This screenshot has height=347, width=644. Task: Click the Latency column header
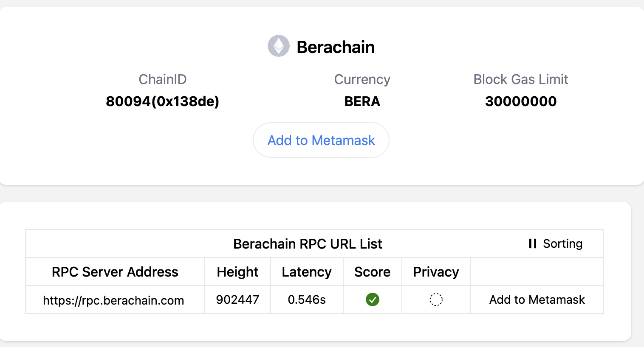pos(306,271)
